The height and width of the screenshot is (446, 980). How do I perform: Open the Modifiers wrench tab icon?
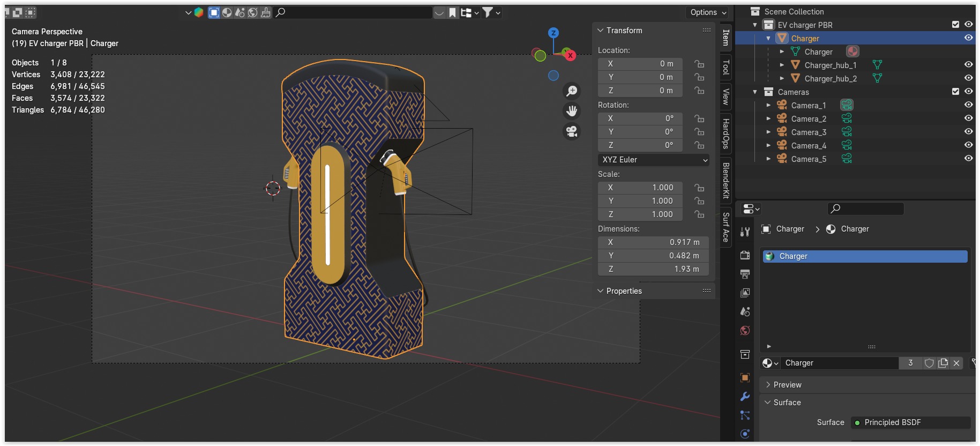click(745, 397)
